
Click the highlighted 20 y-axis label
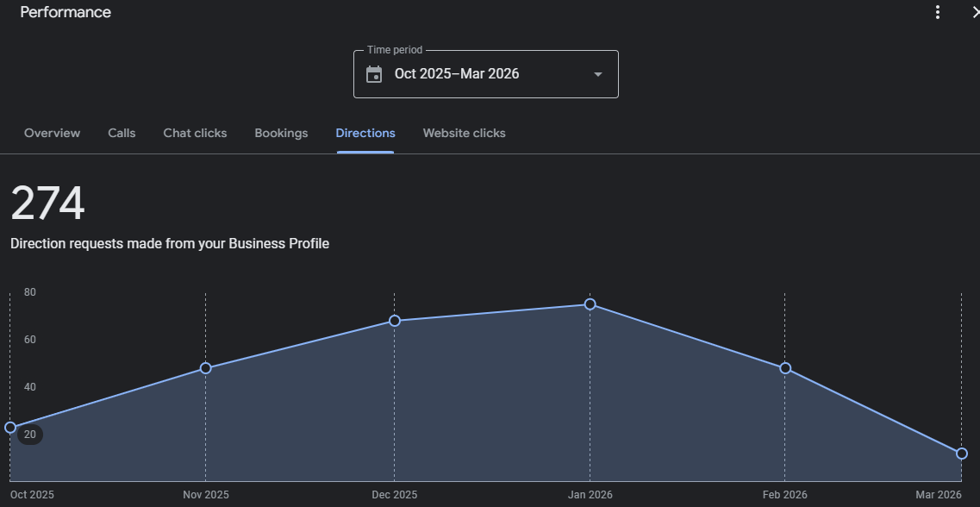pos(30,435)
